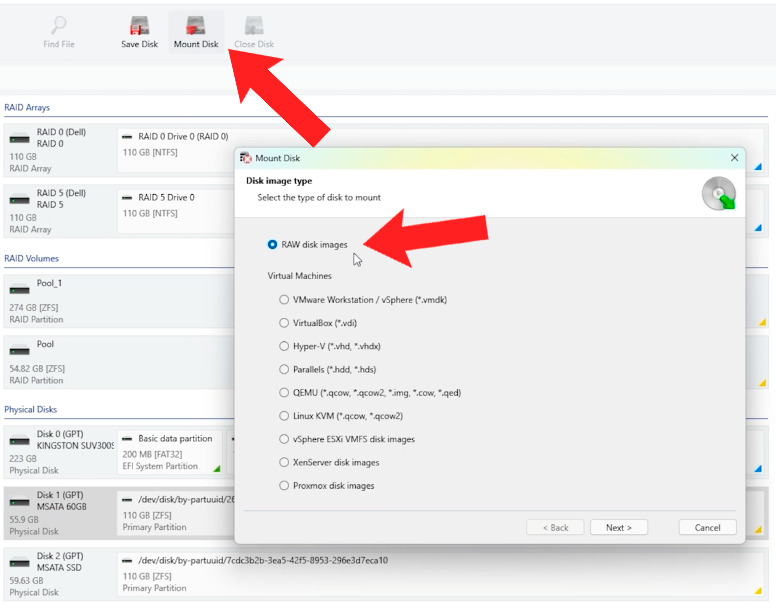Image resolution: width=776 pixels, height=615 pixels.
Task: Select the Basic data partition 200 MB FAT32
Action: click(x=170, y=452)
